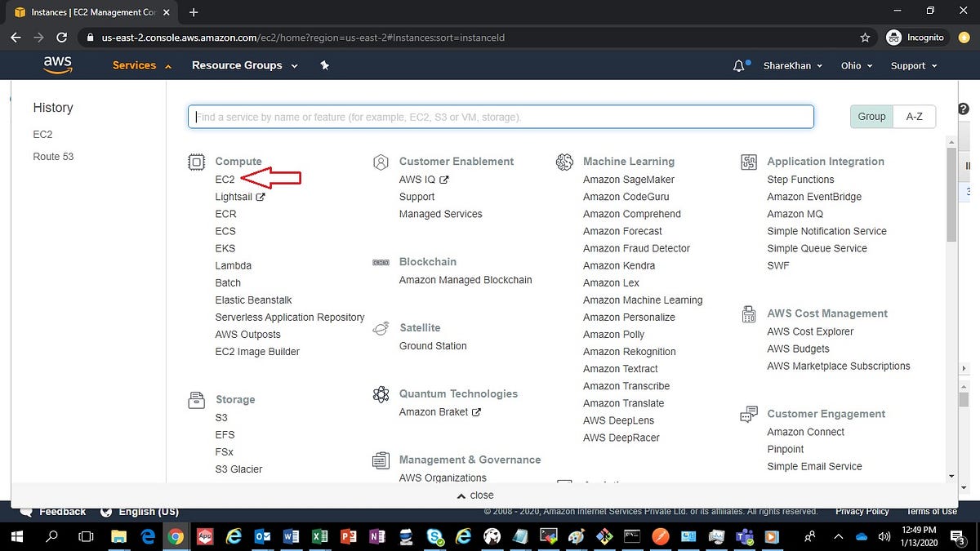The width and height of the screenshot is (980, 551).
Task: Click inside the service search field
Action: (501, 116)
